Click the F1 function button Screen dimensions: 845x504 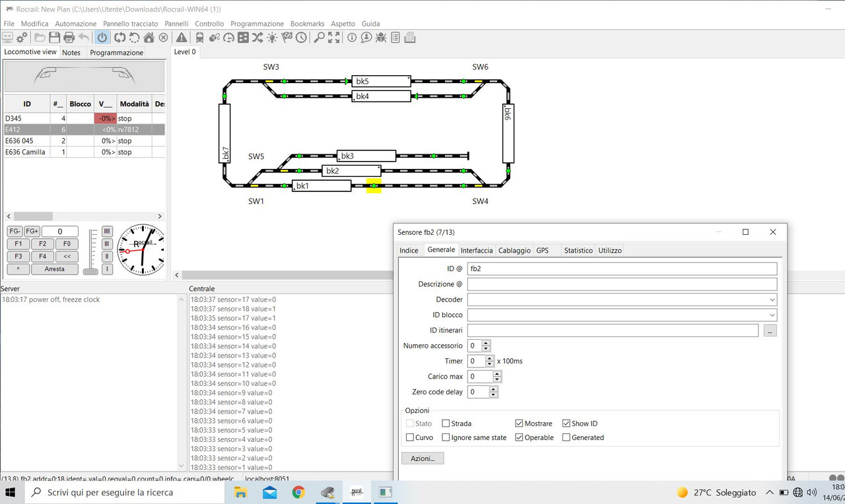pos(18,244)
